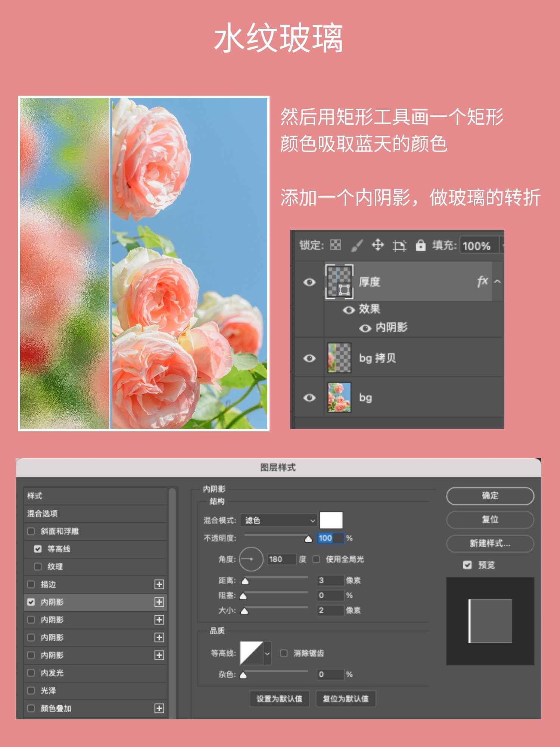
Task: Click the 阻塞 slider handle
Action: point(243,596)
